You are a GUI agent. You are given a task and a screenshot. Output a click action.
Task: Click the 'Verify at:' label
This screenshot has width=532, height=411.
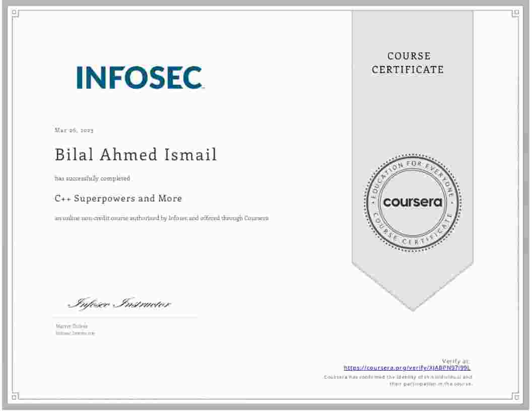click(x=456, y=361)
